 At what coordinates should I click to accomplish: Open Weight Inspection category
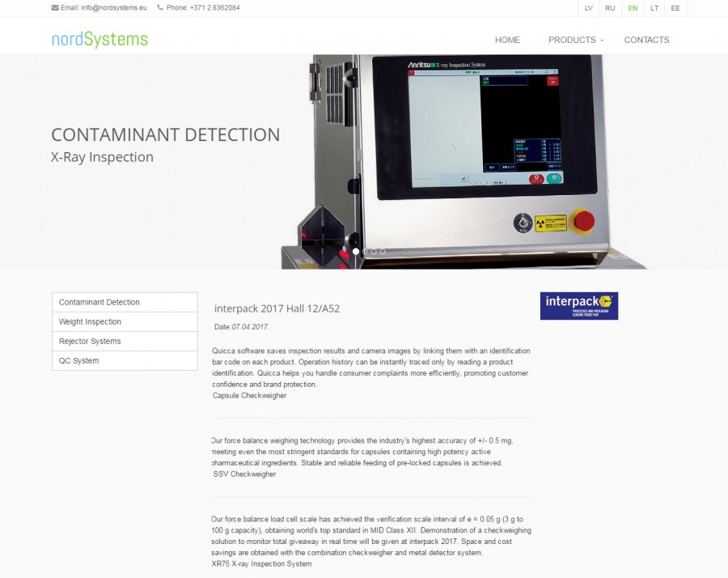pyautogui.click(x=125, y=321)
